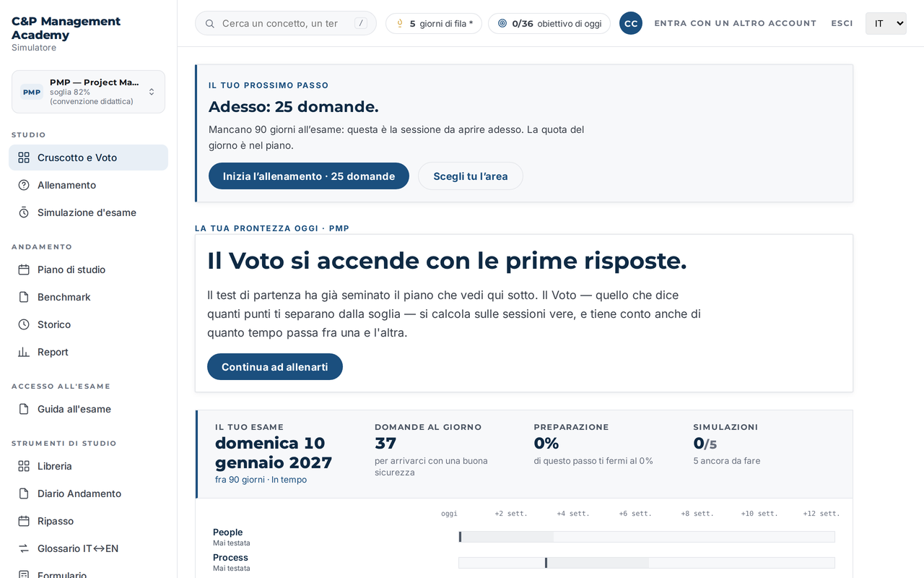Viewport: 924px width, 578px height.
Task: Open the Benchmark page
Action: 88,297
